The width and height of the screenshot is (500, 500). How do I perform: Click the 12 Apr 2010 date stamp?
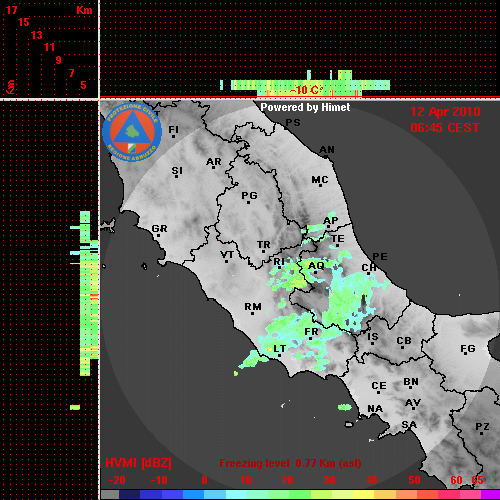445,112
